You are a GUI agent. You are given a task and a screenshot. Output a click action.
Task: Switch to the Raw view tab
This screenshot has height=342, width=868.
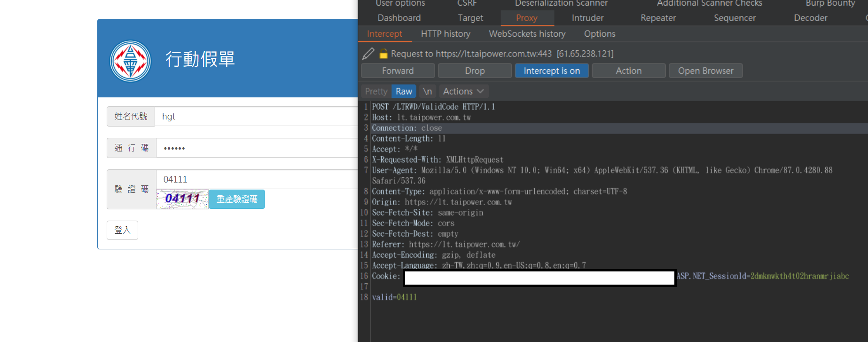(404, 91)
